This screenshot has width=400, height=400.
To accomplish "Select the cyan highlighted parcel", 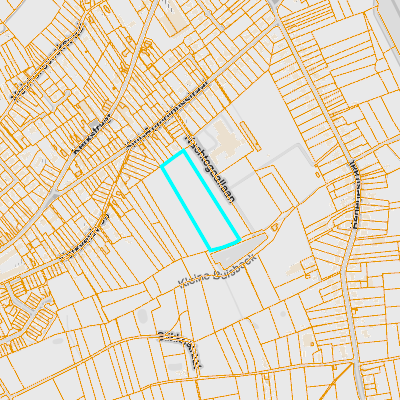I will tap(200, 200).
